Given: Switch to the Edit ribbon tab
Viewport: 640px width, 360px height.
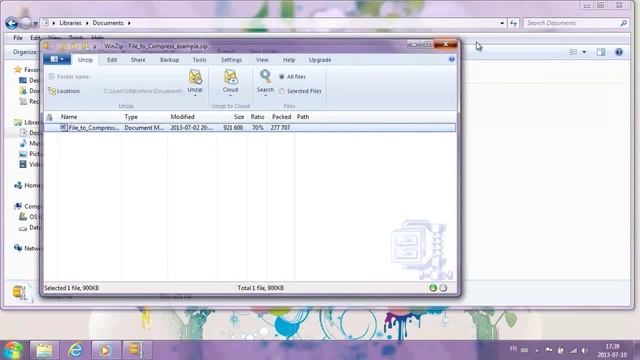Looking at the screenshot, I should point(112,60).
